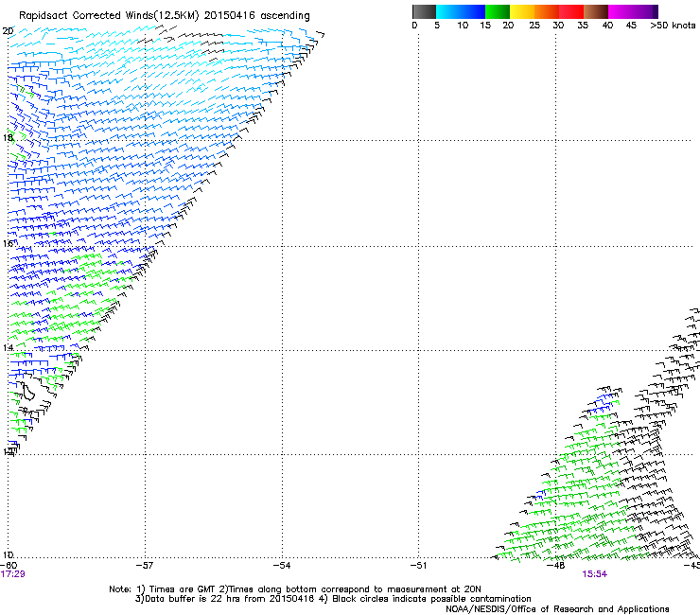The height and width of the screenshot is (615, 700).
Task: Click the cyan 5-10 knots legend swatch
Action: pos(448,11)
